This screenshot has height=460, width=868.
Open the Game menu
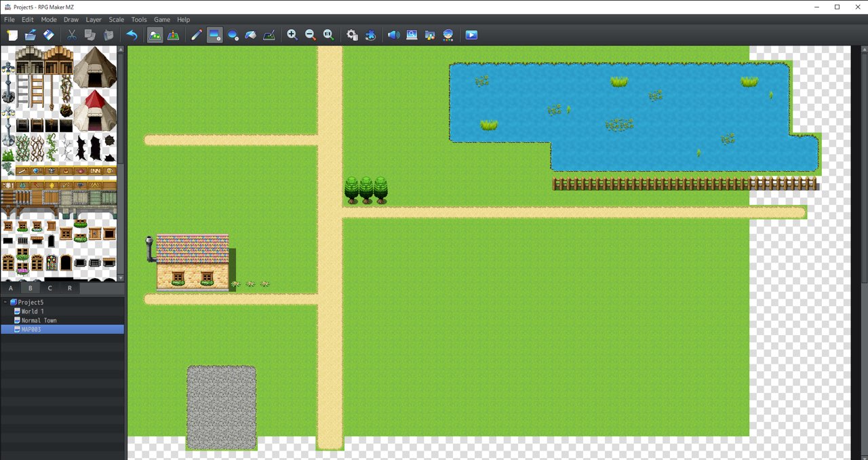pos(161,19)
